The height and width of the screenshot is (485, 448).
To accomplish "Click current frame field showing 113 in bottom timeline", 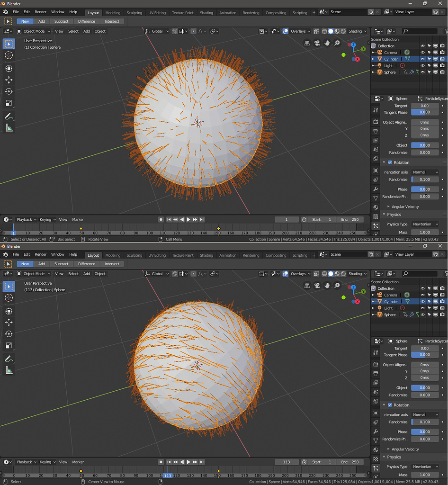I will 287,462.
